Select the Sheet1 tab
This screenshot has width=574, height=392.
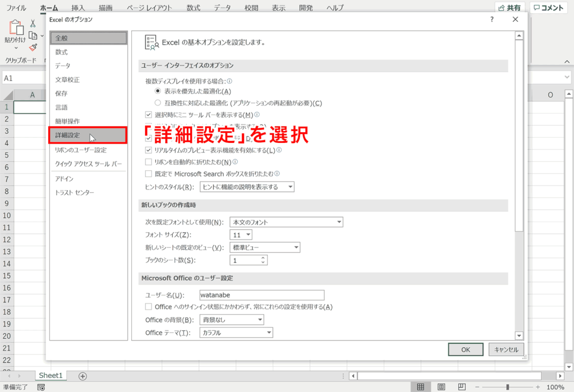[x=51, y=376]
